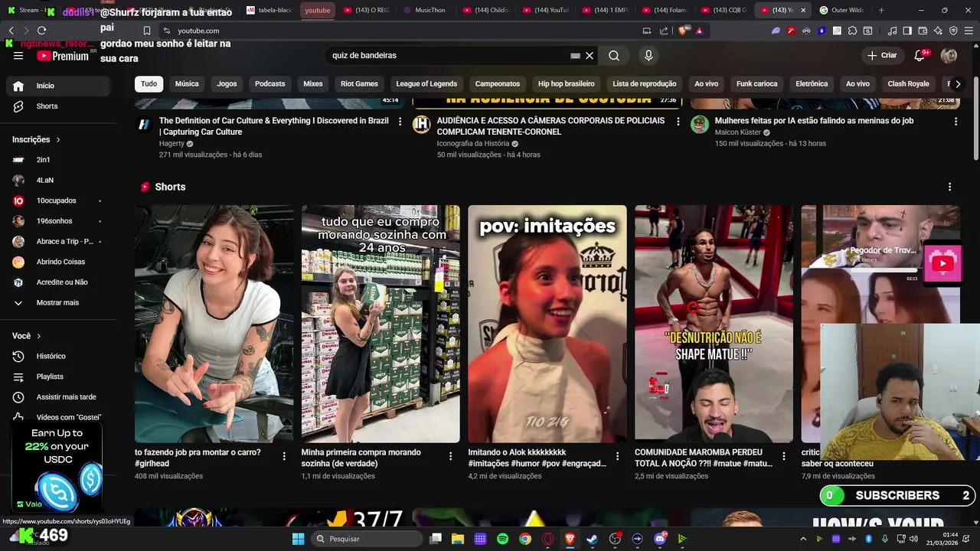Image resolution: width=980 pixels, height=551 pixels.
Task: Reload the page with the browser refresh button
Action: click(x=41, y=31)
